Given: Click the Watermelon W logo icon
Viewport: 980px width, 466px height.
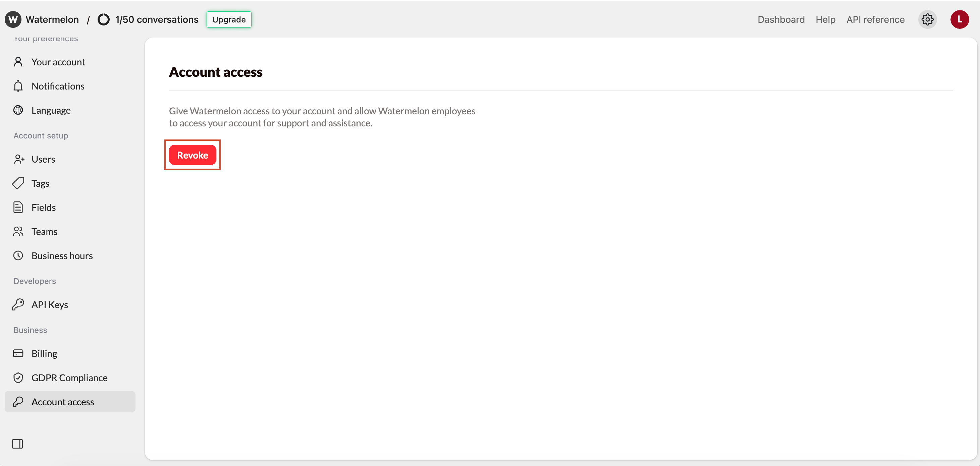Looking at the screenshot, I should pyautogui.click(x=13, y=19).
